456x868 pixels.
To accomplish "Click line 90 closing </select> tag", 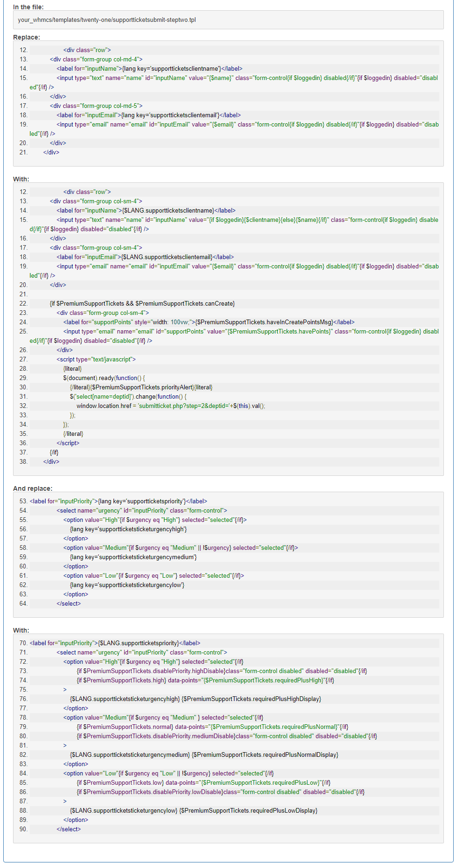I will pos(69,829).
